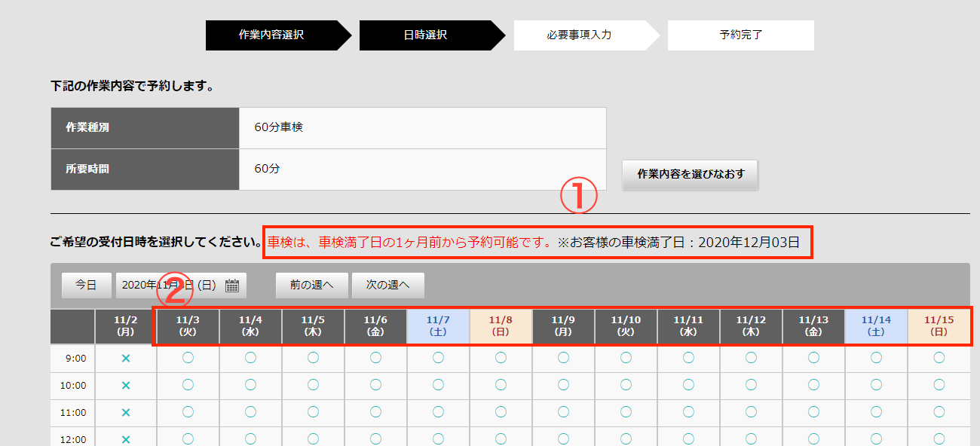This screenshot has height=446, width=980.
Task: Select 10:00 slot on 11/11 (水)
Action: click(688, 385)
